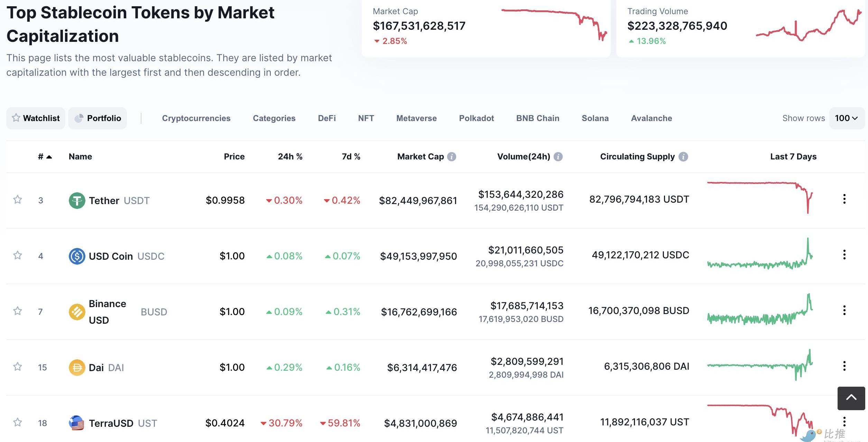This screenshot has height=442, width=868.
Task: Open the Trading Volume sparkline chart
Action: click(x=809, y=25)
